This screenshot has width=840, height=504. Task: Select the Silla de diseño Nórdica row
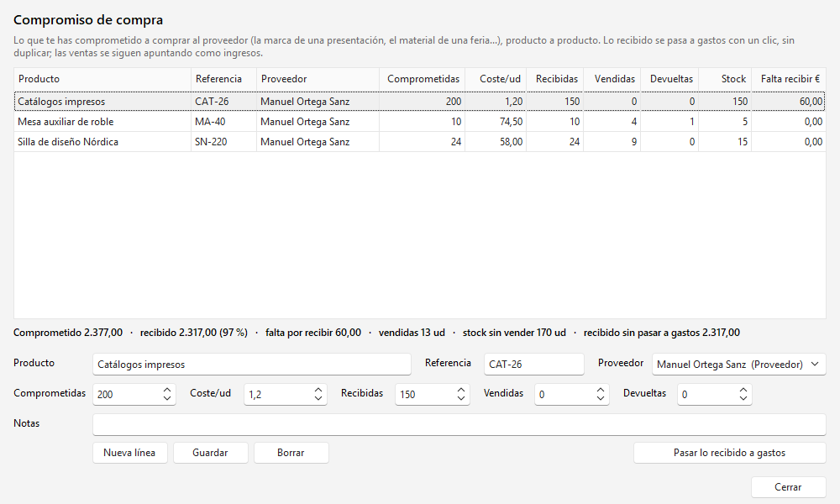(419, 142)
